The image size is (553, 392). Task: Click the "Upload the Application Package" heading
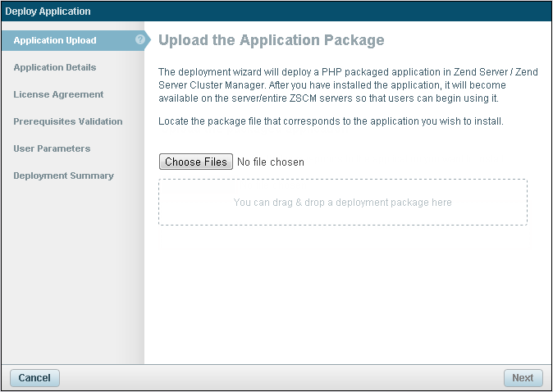click(271, 40)
